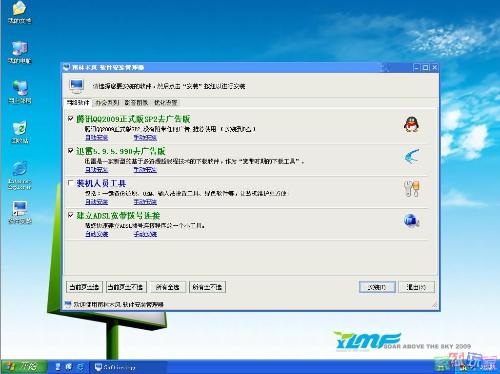Click the resize grip at dialog corner
Image resolution: width=500 pixels, height=374 pixels.
click(434, 304)
